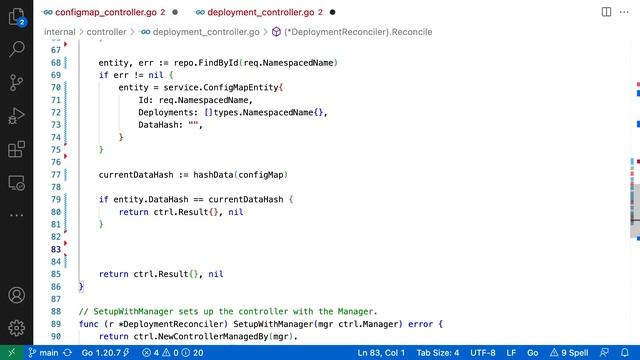Image resolution: width=640 pixels, height=360 pixels.
Task: Change indentation via Tab Size: 4
Action: point(438,353)
